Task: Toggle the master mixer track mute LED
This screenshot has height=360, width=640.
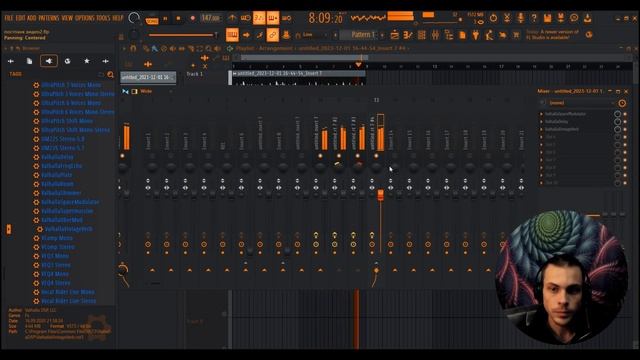Action: point(122,156)
